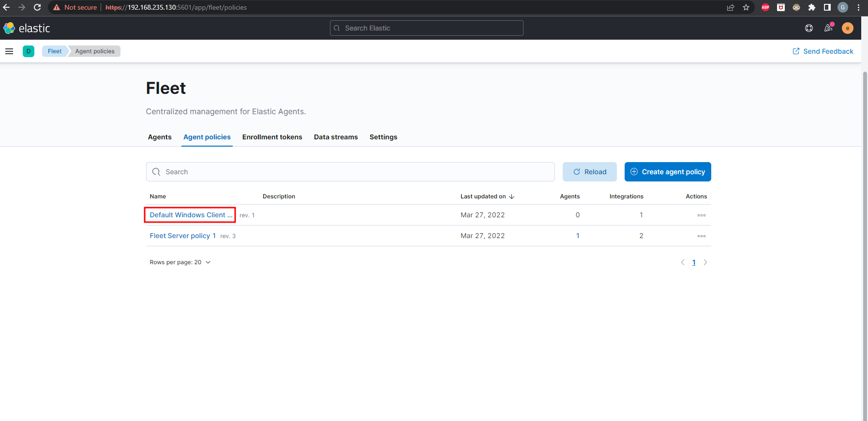This screenshot has width=868, height=421.
Task: Click the Elastic logo
Action: tap(27, 28)
